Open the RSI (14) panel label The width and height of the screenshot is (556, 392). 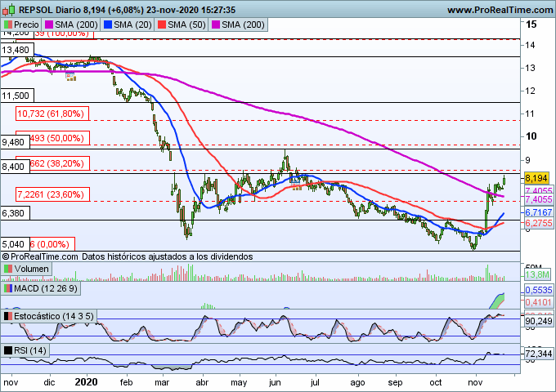click(x=25, y=350)
